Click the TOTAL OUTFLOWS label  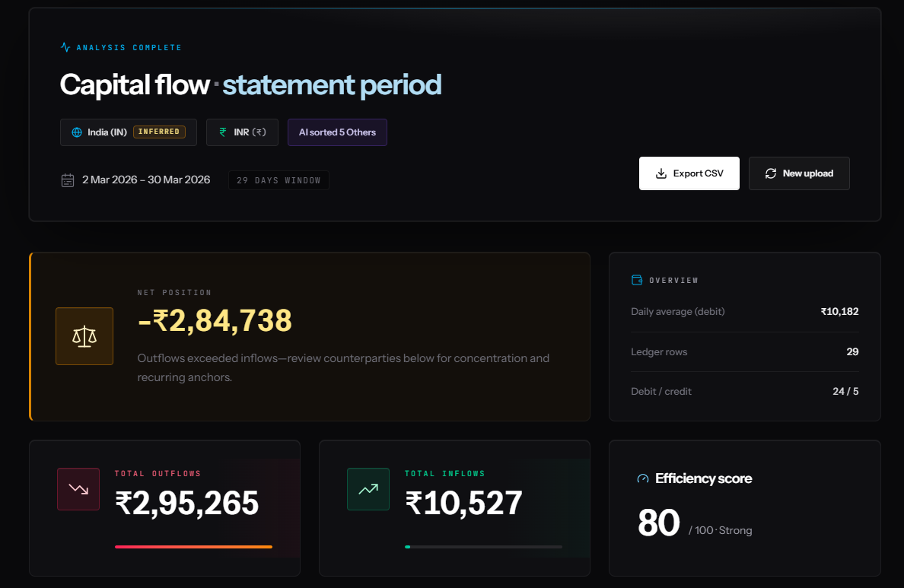coord(158,474)
